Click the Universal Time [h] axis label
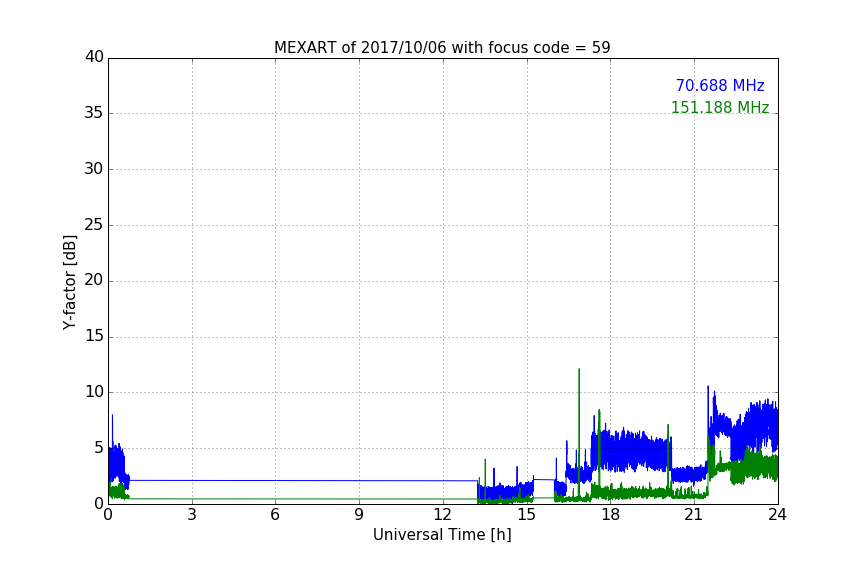The image size is (864, 576). [442, 535]
